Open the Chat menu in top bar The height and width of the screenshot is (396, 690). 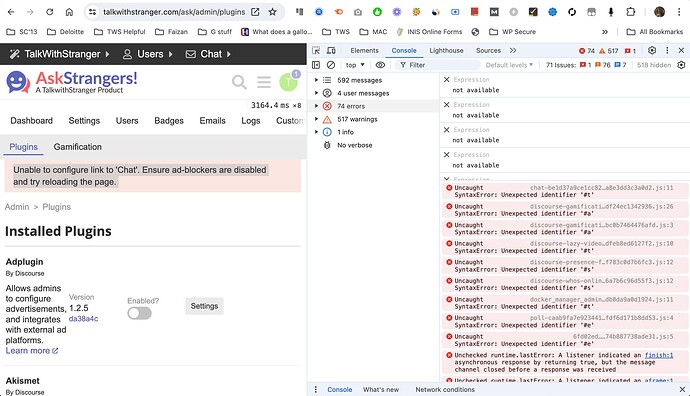coord(208,54)
